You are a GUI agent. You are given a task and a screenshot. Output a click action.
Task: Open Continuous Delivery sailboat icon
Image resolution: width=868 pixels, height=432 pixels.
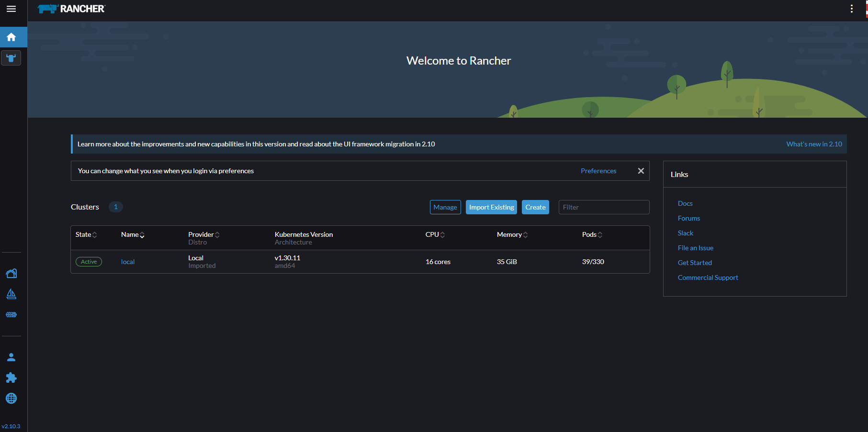11,294
